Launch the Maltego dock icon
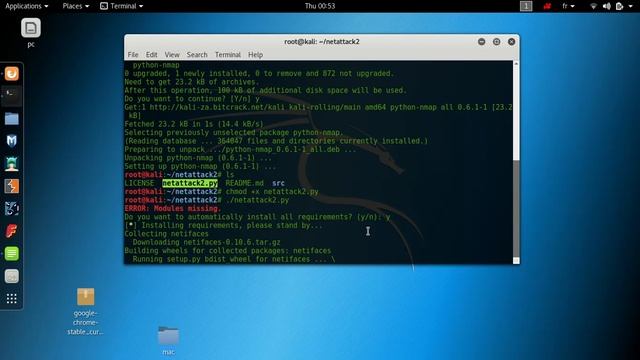Image resolution: width=640 pixels, height=360 pixels. pos(11,209)
